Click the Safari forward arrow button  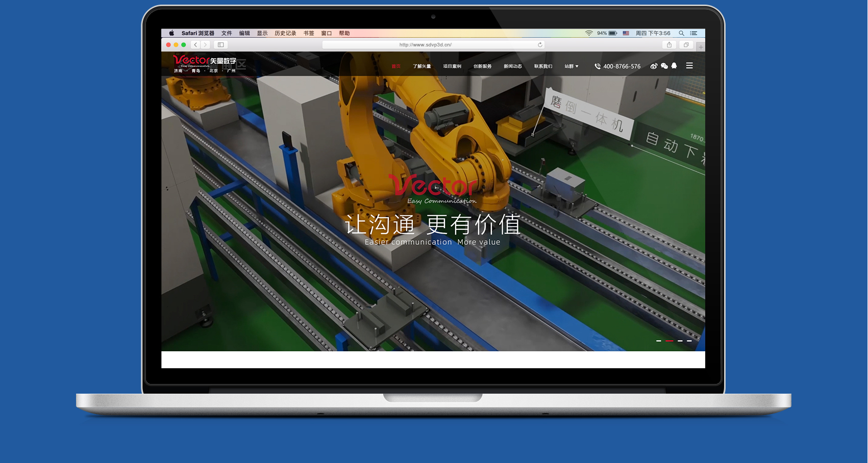pos(205,45)
